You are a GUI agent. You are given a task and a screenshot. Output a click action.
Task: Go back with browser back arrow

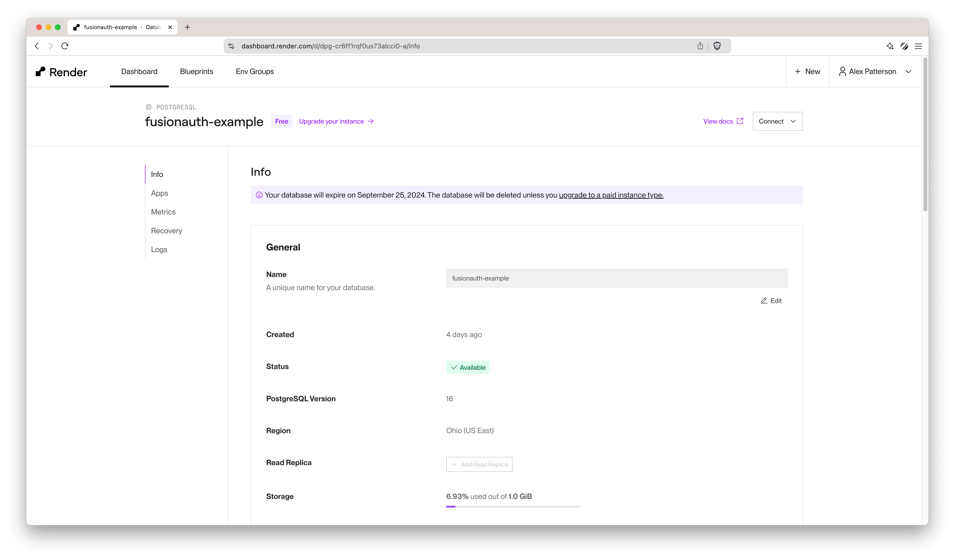(x=37, y=46)
